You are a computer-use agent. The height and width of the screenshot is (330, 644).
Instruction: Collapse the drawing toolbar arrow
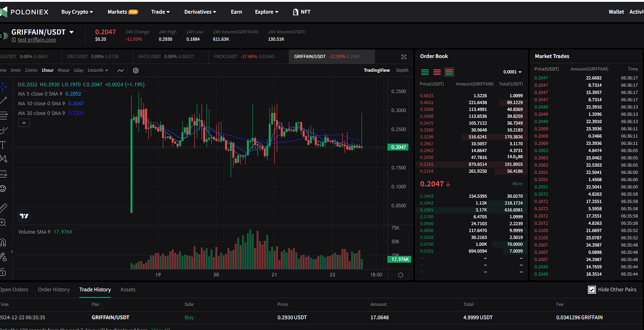(11, 251)
